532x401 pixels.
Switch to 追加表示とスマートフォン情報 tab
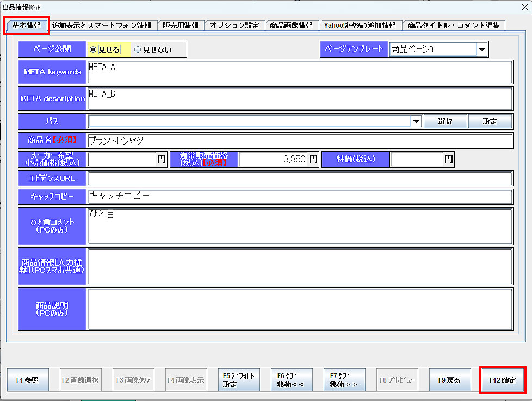point(102,26)
